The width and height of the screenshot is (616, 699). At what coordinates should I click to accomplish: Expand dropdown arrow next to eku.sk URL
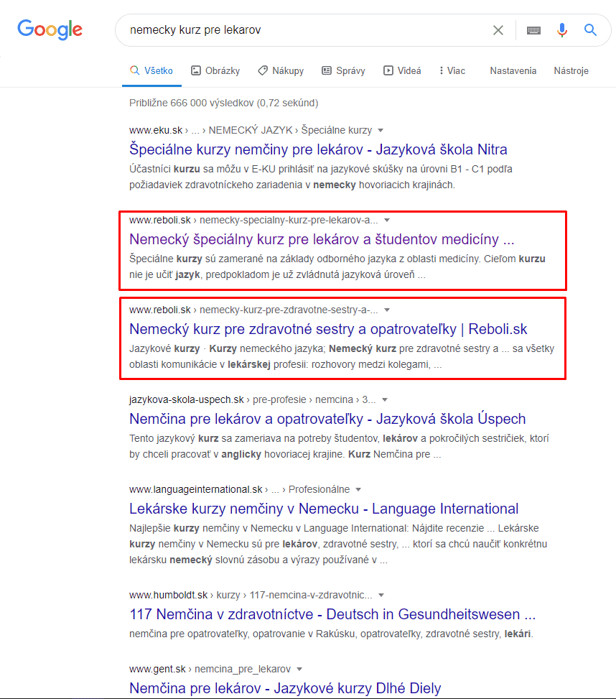point(381,130)
